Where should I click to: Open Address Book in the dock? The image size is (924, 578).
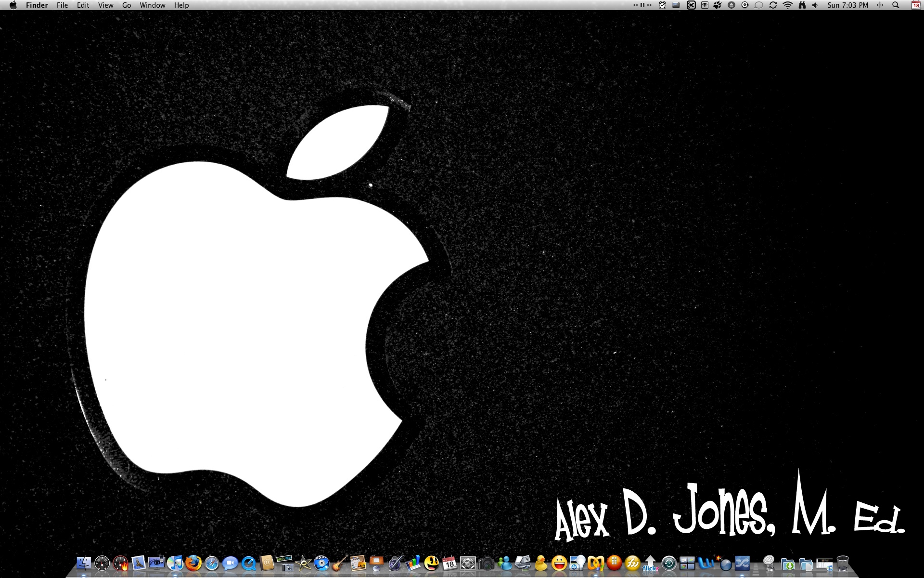[x=267, y=563]
